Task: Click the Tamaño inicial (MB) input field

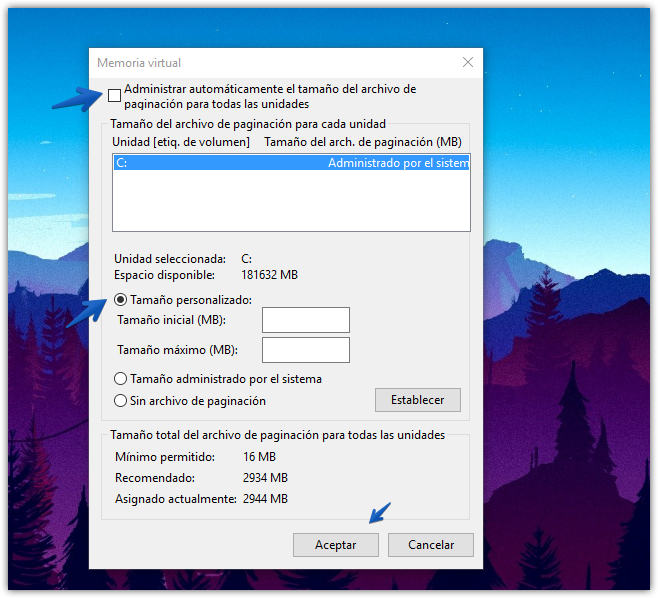Action: (306, 320)
